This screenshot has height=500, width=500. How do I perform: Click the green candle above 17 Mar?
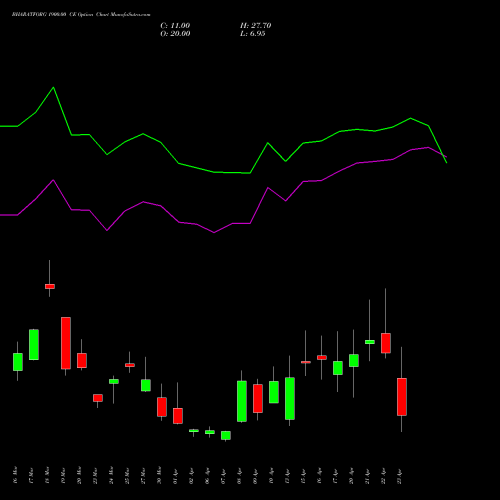pyautogui.click(x=34, y=345)
